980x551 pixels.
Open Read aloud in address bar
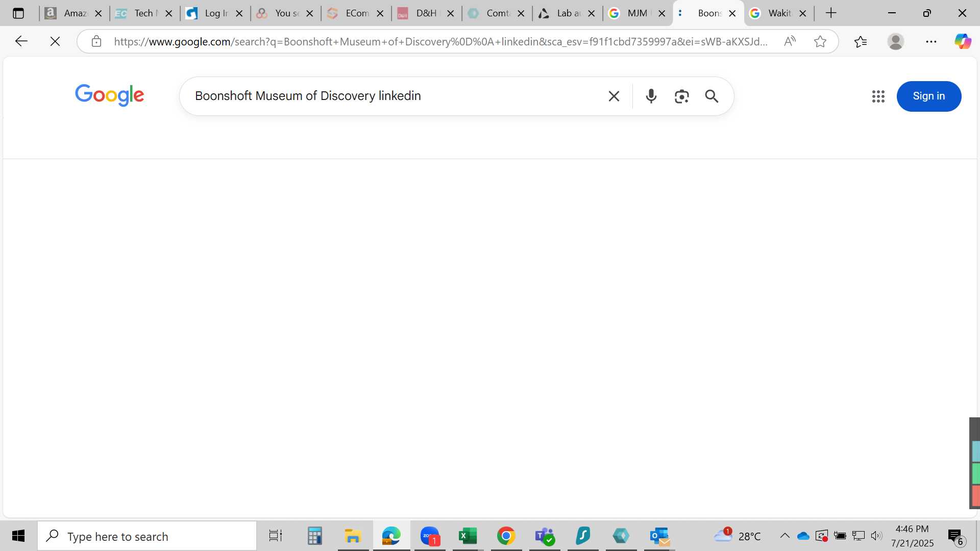point(790,41)
